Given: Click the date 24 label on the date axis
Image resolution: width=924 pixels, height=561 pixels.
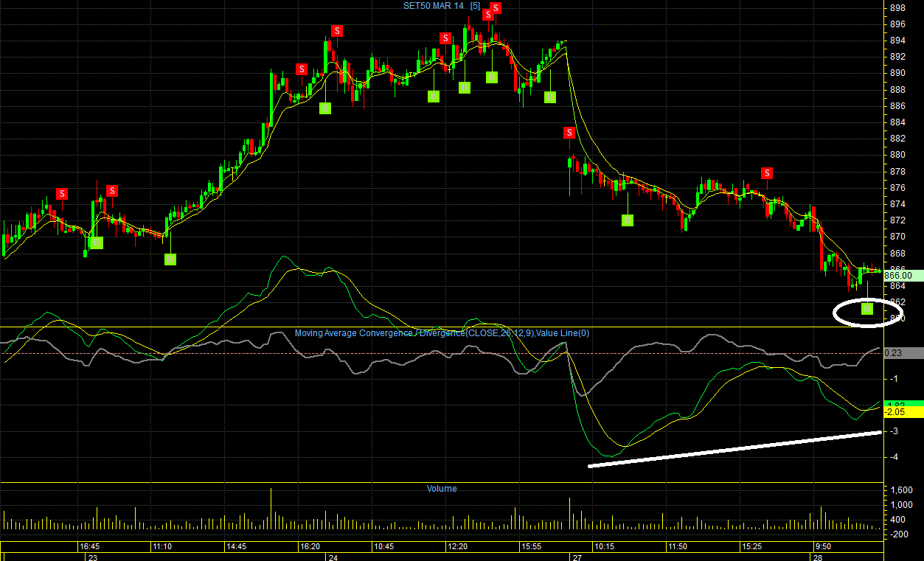Looking at the screenshot, I should point(332,557).
